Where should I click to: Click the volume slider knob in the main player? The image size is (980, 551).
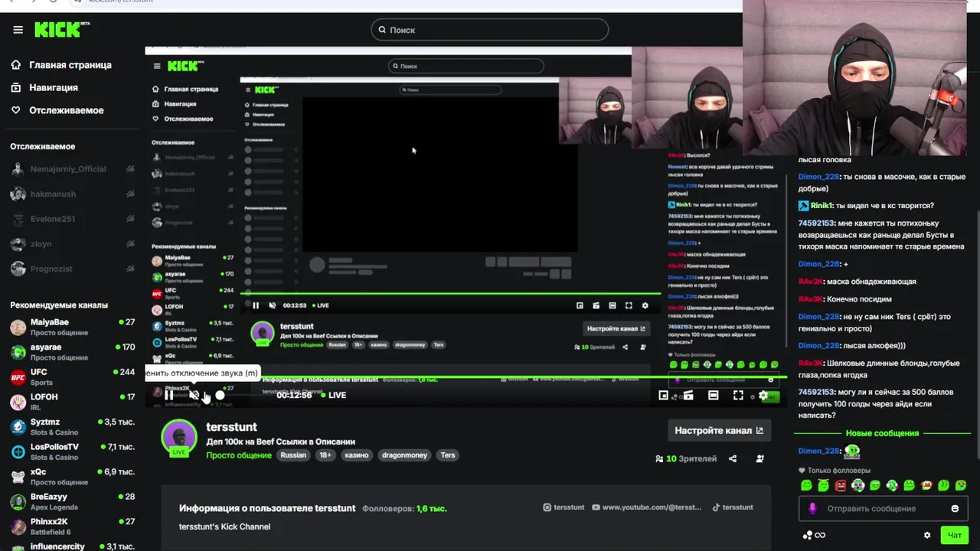click(220, 395)
